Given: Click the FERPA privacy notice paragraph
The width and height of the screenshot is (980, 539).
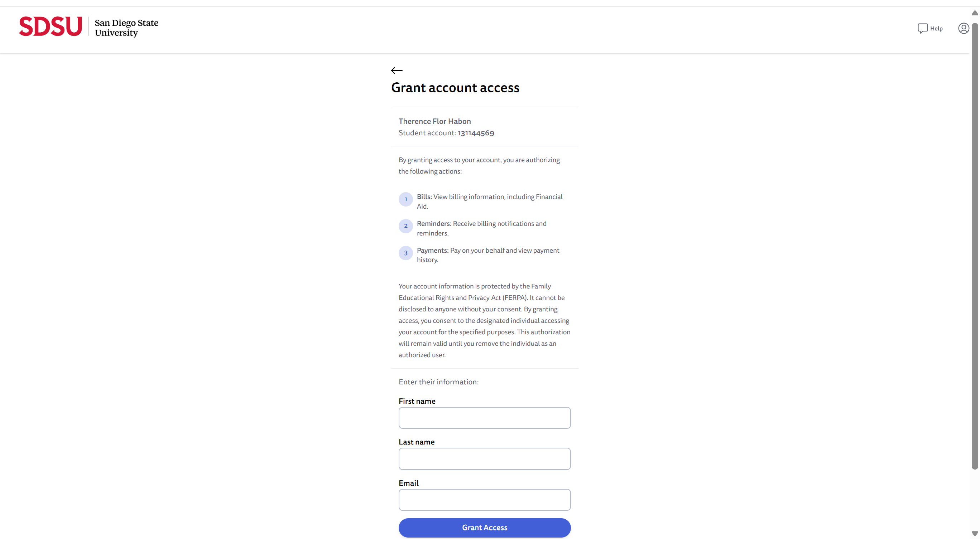Looking at the screenshot, I should (x=484, y=320).
